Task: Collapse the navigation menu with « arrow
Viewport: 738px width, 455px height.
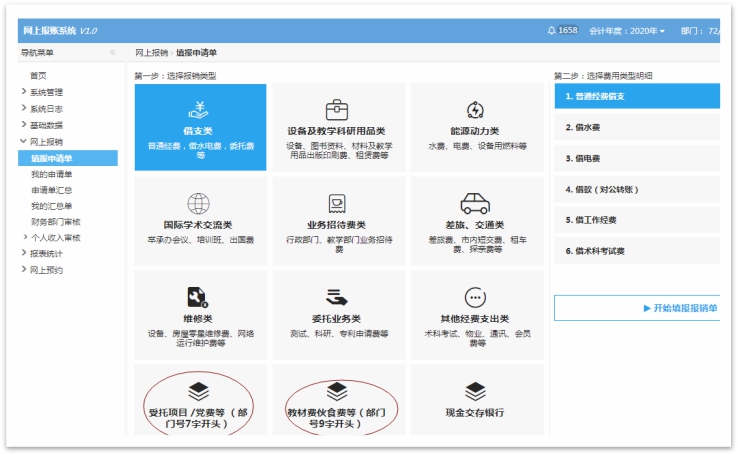Action: click(x=112, y=52)
